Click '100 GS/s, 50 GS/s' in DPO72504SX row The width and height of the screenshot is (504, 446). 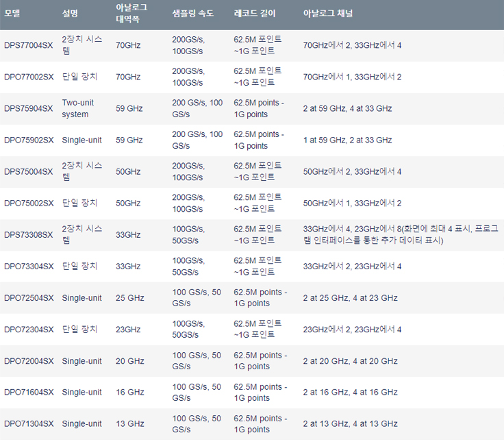(x=197, y=297)
